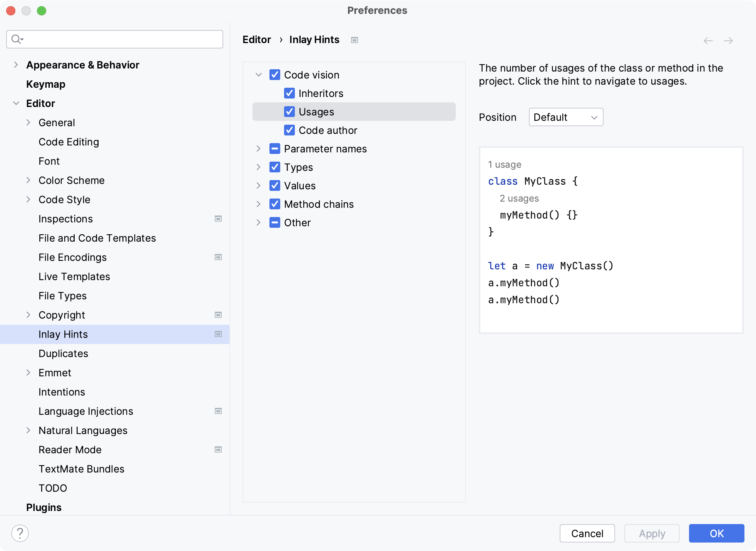Click the Editor breadcrumb icon

(355, 40)
